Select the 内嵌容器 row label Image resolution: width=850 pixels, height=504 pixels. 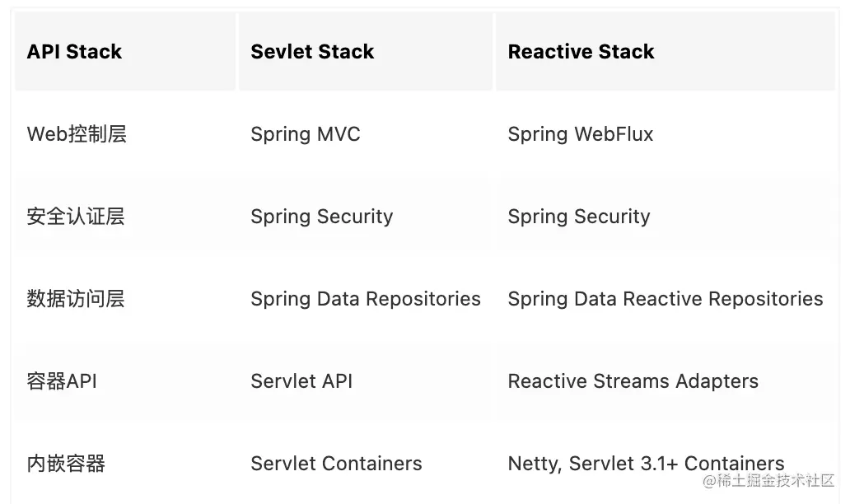tap(66, 464)
